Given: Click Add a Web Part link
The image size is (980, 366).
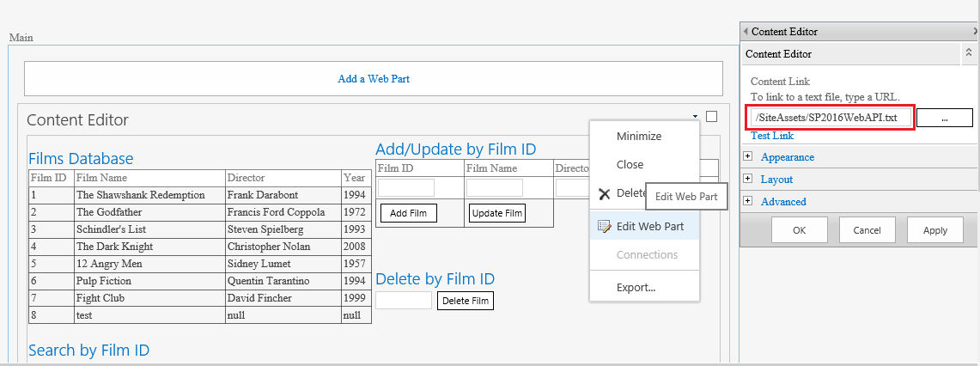Looking at the screenshot, I should tap(374, 79).
